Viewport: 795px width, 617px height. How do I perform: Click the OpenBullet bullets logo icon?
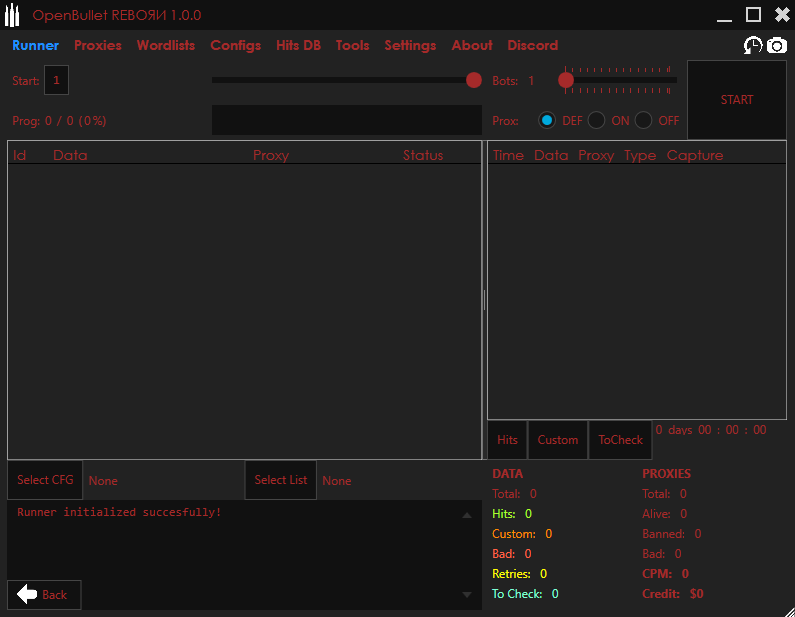[12, 15]
